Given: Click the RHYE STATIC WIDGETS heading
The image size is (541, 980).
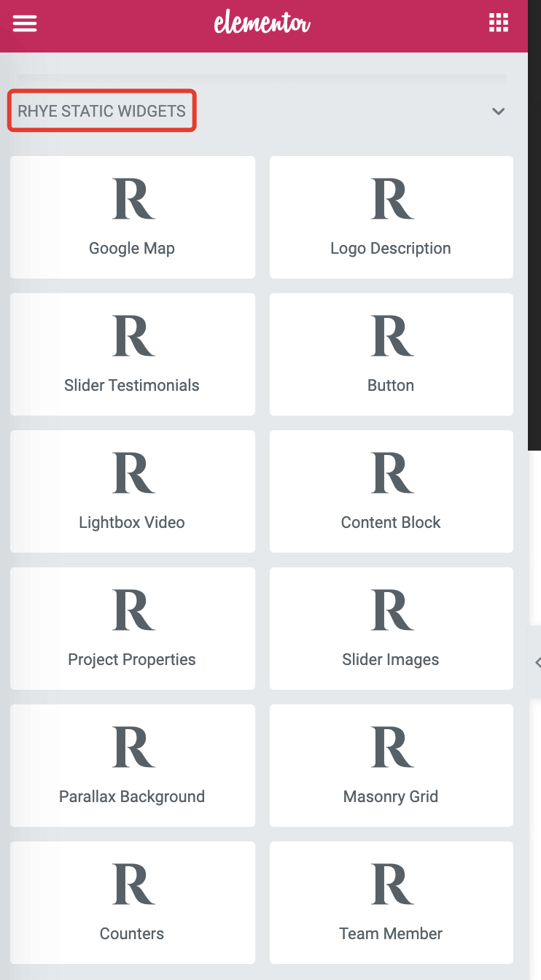Looking at the screenshot, I should coord(102,112).
